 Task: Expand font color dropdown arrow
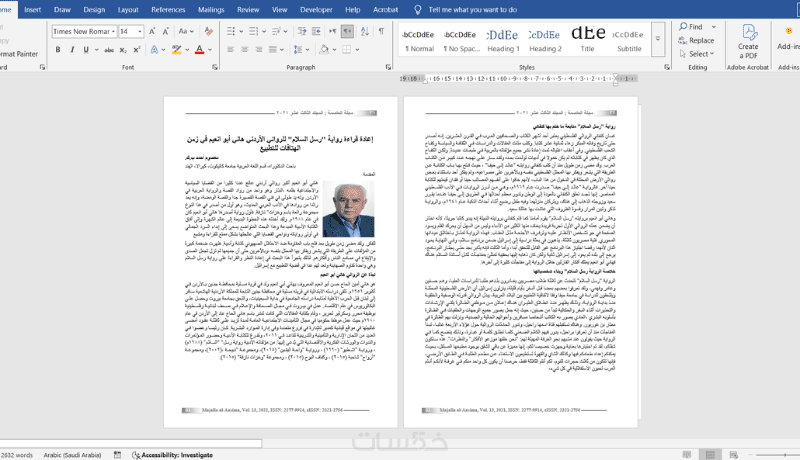click(x=210, y=49)
